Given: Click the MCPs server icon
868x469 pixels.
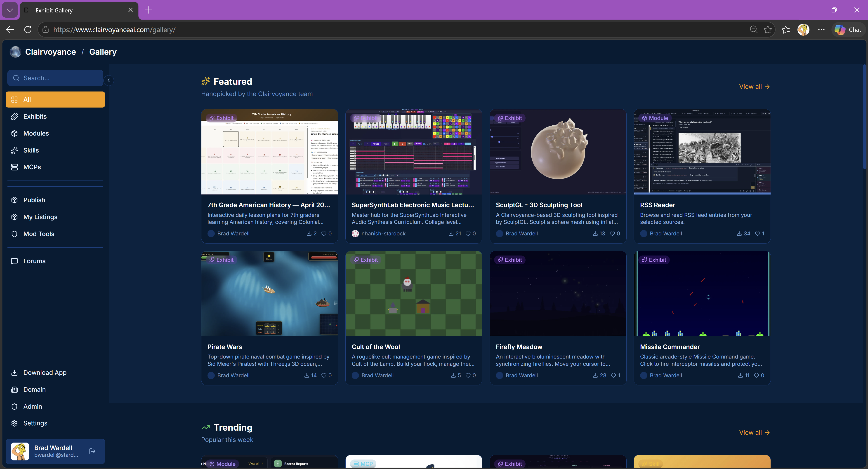Looking at the screenshot, I should 14,167.
